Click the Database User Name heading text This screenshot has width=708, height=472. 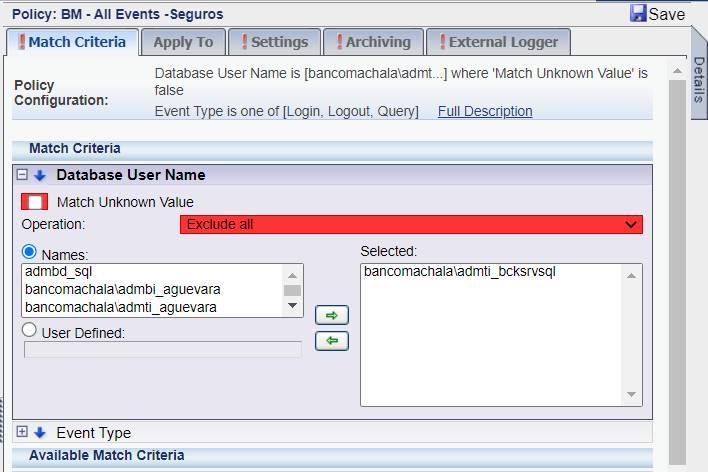(131, 175)
